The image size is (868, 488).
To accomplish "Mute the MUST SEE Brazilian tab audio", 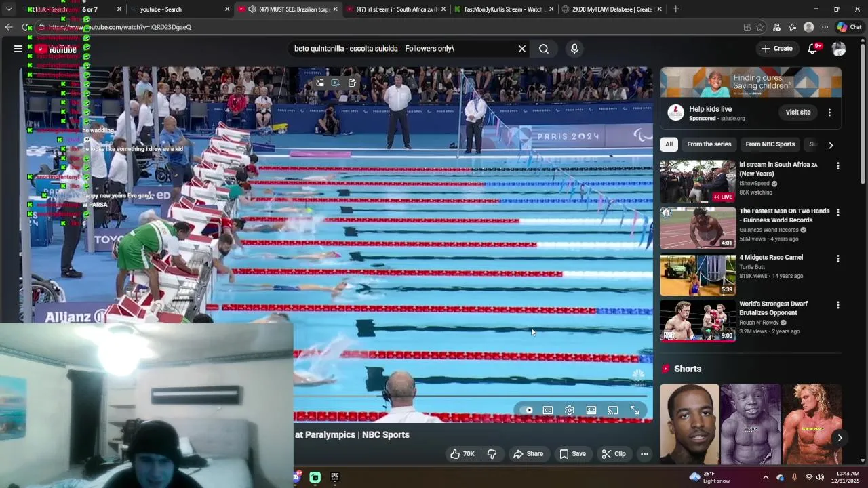I will tap(252, 9).
